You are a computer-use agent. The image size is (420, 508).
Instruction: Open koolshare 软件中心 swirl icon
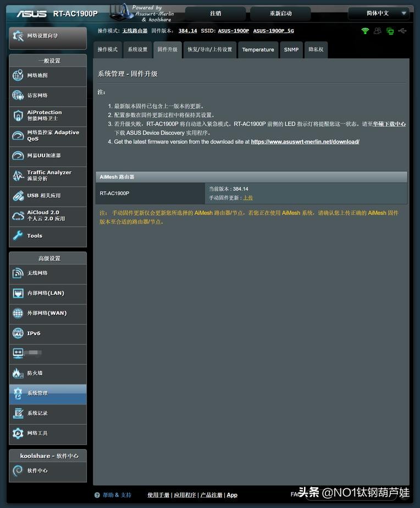[x=18, y=471]
